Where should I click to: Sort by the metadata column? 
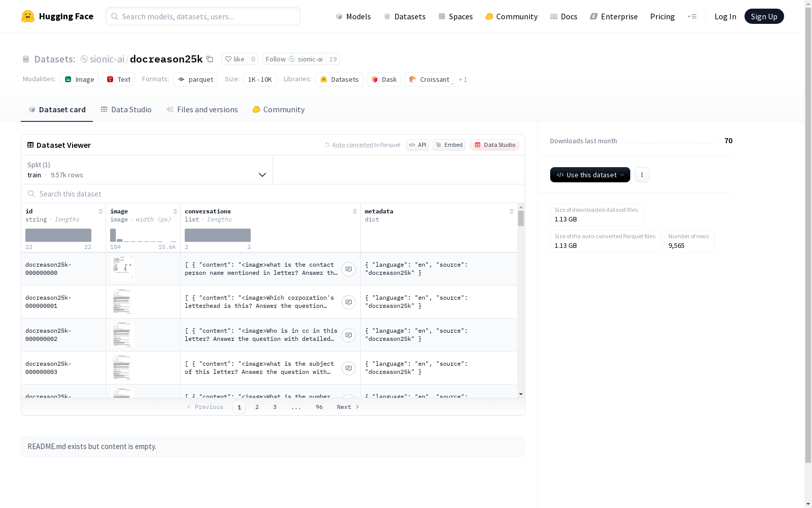512,211
